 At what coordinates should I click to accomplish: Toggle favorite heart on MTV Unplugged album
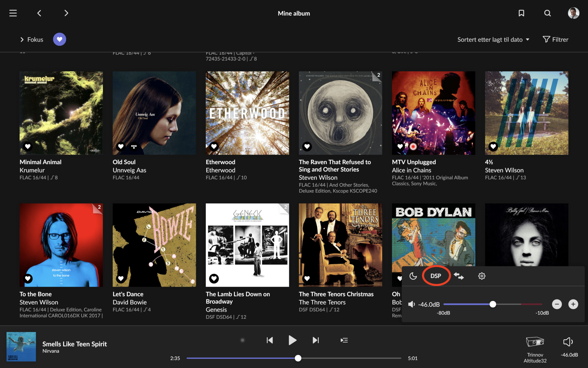(400, 147)
